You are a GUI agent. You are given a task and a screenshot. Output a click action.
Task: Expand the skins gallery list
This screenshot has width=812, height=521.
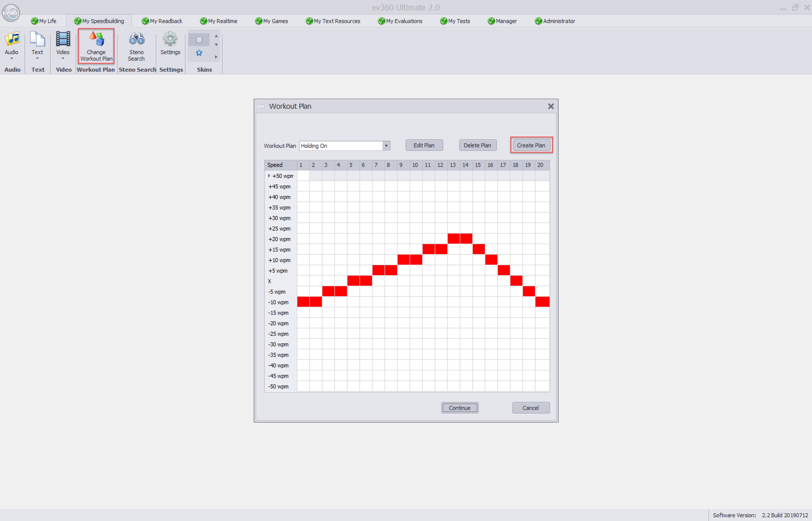[x=216, y=57]
